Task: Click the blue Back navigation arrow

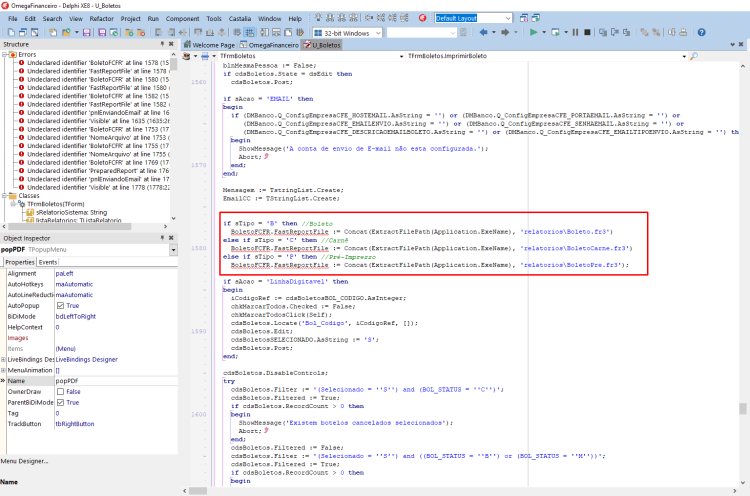Action: (x=484, y=33)
